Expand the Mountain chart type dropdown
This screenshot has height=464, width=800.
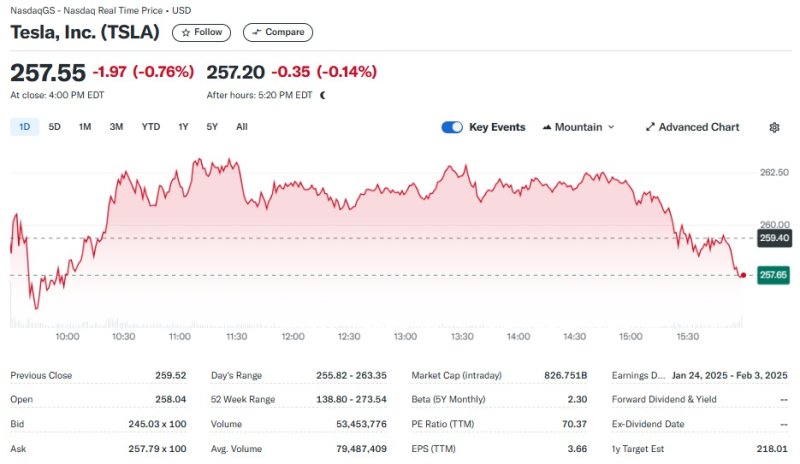click(x=578, y=127)
